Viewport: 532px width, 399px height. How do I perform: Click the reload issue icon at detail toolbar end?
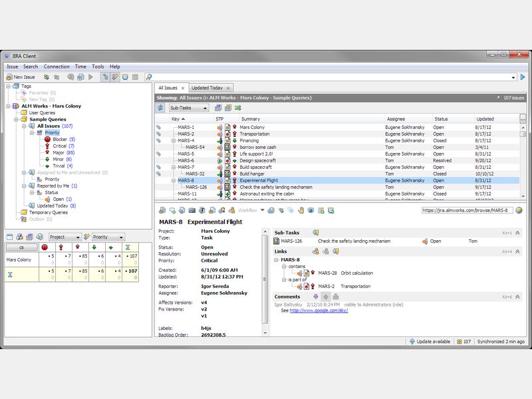[331, 211]
